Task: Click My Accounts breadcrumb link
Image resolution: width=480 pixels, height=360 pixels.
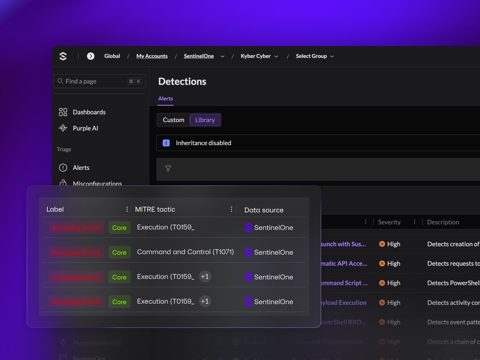Action: 152,56
